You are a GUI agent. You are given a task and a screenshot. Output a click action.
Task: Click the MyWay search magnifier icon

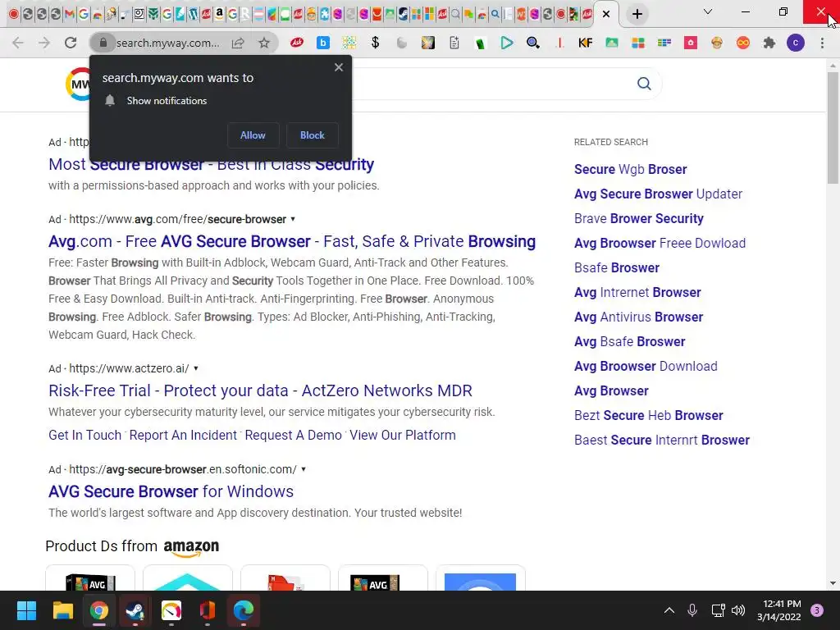[645, 84]
